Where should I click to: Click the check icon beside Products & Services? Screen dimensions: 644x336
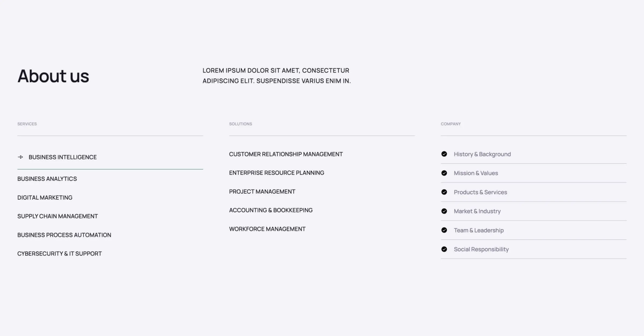click(444, 192)
